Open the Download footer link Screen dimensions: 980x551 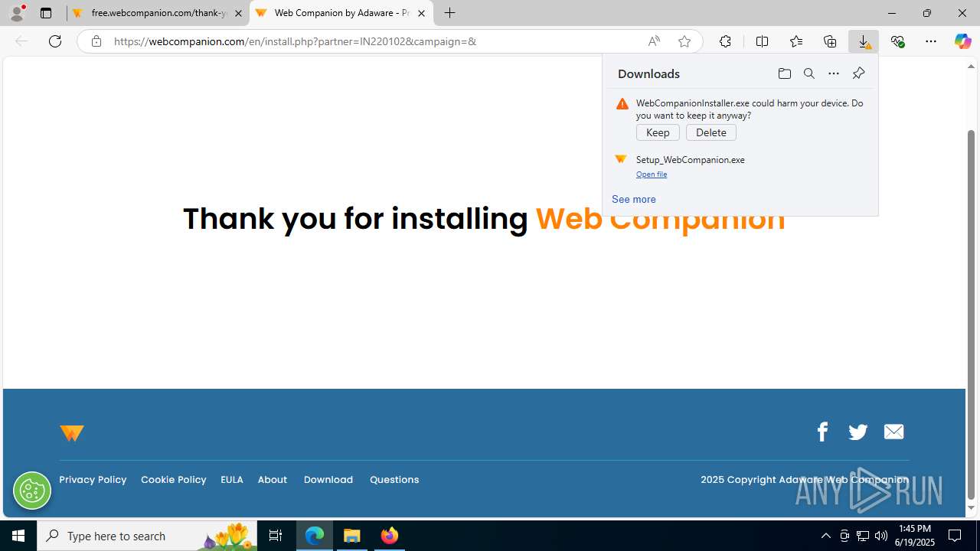tap(328, 480)
